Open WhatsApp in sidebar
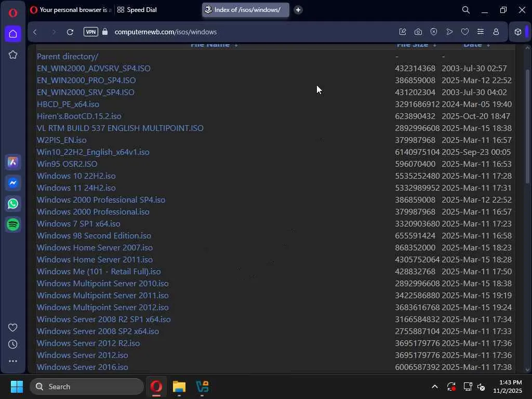 tap(13, 204)
